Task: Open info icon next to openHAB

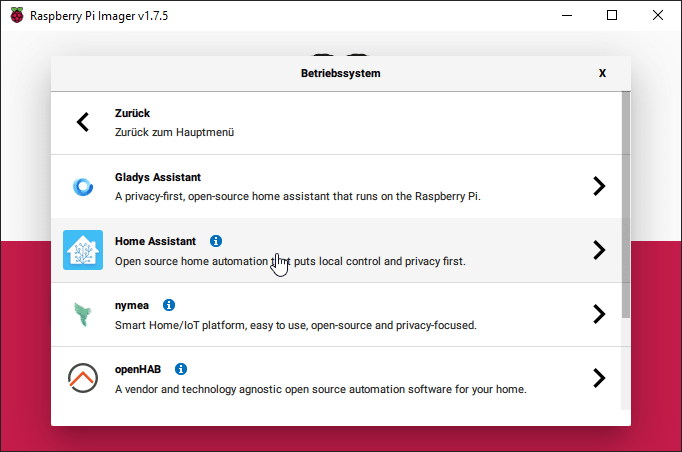Action: click(181, 369)
